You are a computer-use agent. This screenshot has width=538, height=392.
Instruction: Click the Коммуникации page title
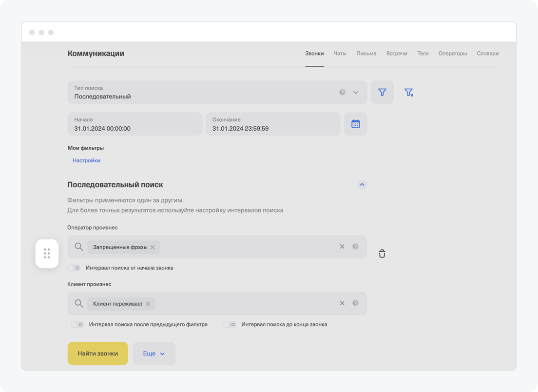tap(96, 54)
